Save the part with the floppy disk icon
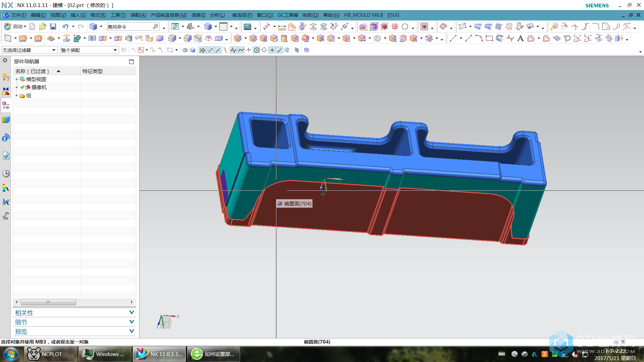 (x=53, y=26)
